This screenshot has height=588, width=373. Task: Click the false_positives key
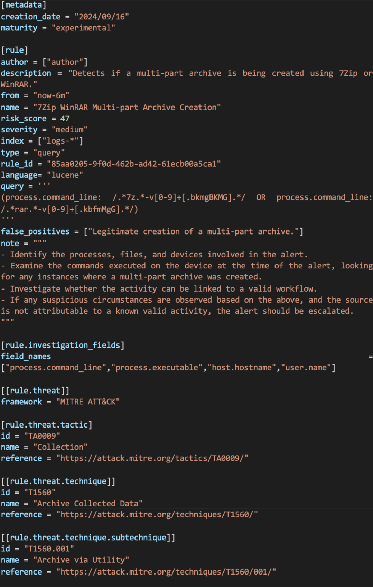(x=35, y=232)
